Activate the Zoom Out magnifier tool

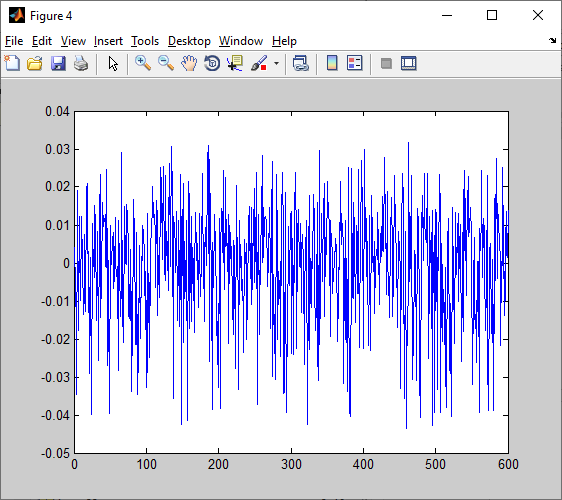coord(166,63)
